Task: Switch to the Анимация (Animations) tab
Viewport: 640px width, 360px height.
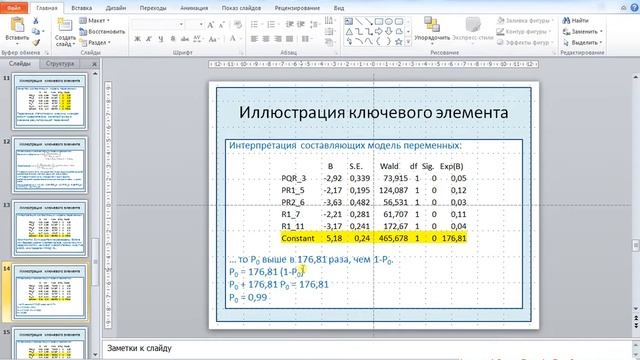Action: click(x=194, y=8)
